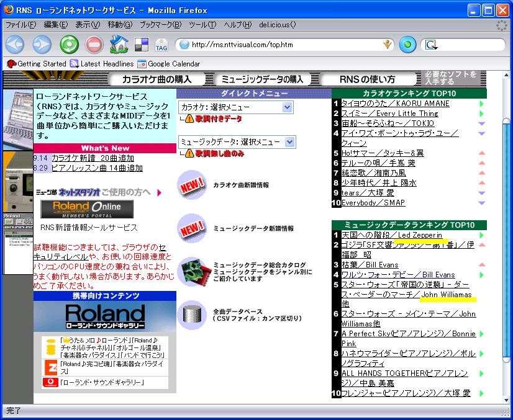Open 枯葉／Bill Evans ranking link
Viewport: 513px width, 420px height.
370,265
